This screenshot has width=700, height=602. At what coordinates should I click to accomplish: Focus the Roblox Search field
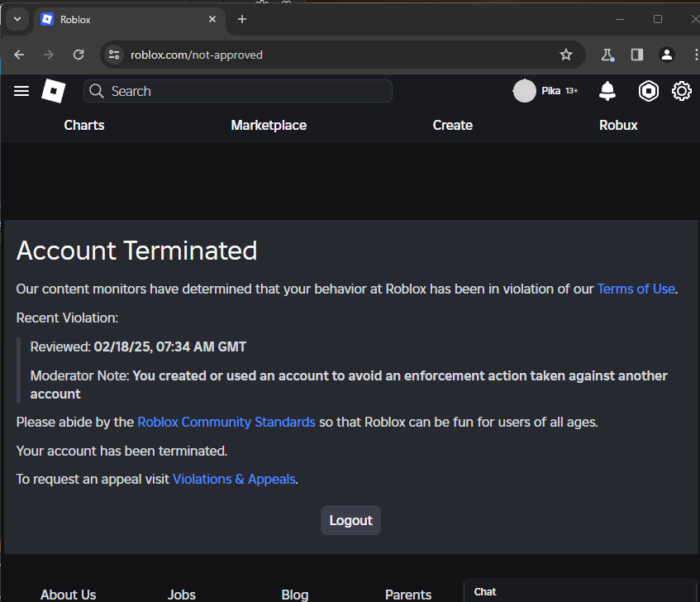point(238,91)
